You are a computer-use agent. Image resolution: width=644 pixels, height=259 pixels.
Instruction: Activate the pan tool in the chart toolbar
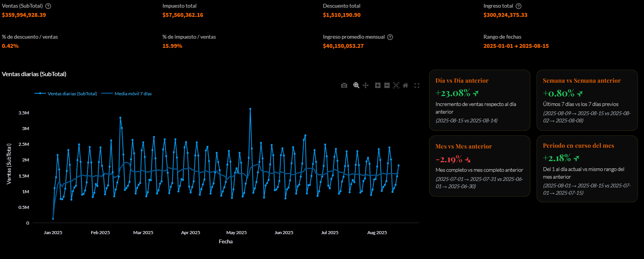(366, 85)
